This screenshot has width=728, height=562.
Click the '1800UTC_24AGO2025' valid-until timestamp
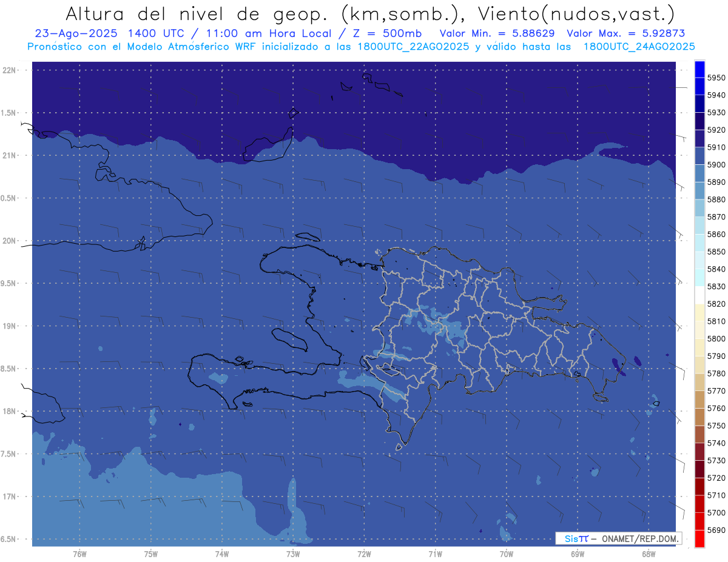(639, 47)
